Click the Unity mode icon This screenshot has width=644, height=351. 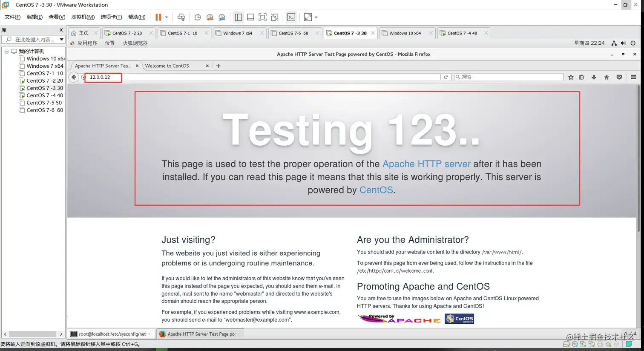[x=275, y=17]
